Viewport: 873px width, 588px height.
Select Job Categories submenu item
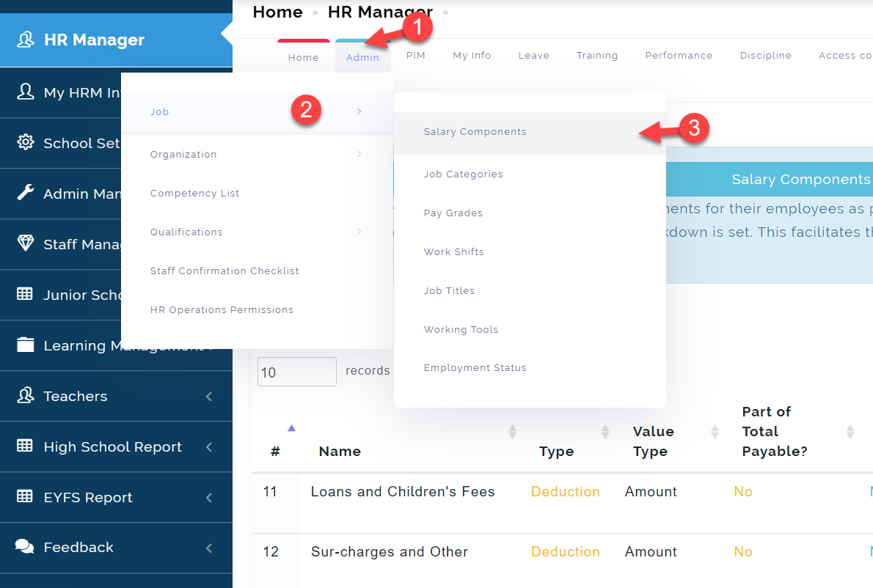point(530,174)
